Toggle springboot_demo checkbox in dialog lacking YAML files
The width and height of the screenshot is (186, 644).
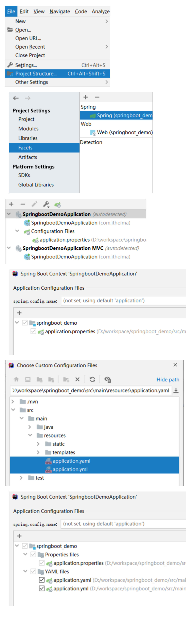tap(25, 323)
